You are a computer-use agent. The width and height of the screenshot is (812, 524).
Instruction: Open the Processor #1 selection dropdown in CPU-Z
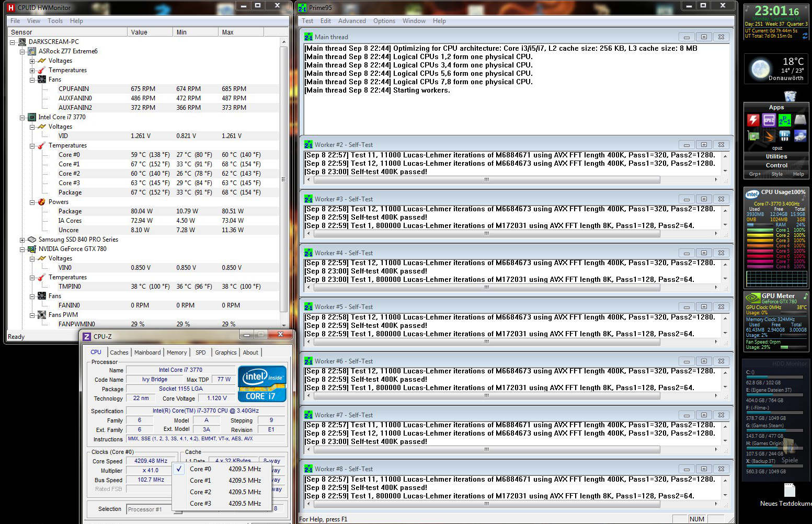tap(154, 509)
